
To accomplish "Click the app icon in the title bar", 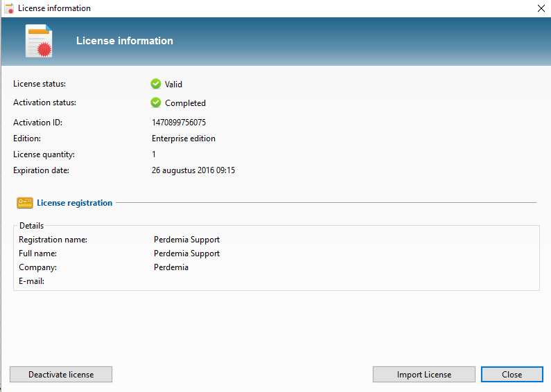I will click(x=9, y=8).
